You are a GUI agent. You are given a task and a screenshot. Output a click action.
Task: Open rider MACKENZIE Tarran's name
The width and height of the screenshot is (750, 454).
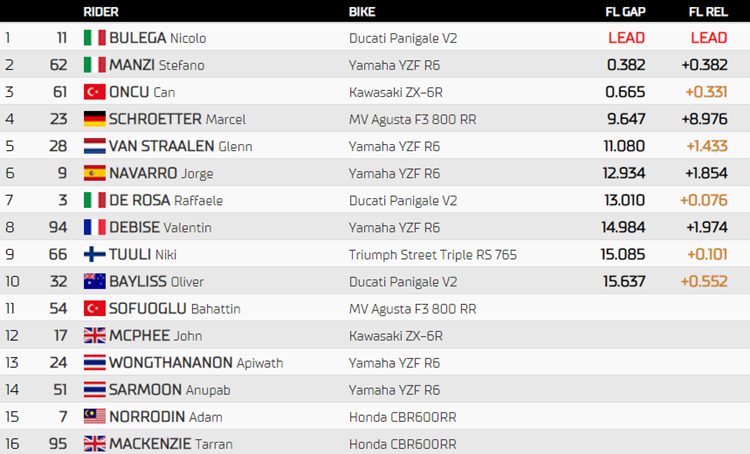coord(171,444)
